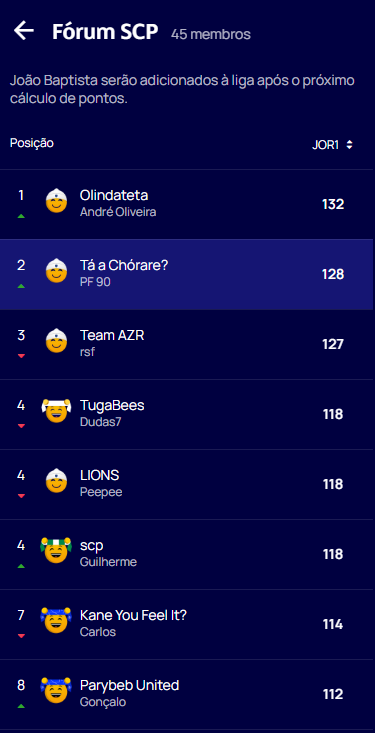Select Team AZR by rsf
The image size is (375, 733).
(188, 345)
